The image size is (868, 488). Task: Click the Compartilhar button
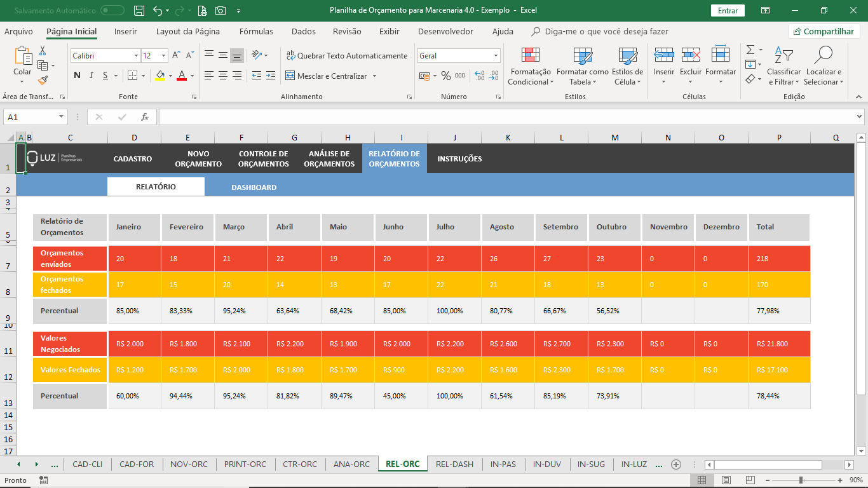[x=824, y=31]
